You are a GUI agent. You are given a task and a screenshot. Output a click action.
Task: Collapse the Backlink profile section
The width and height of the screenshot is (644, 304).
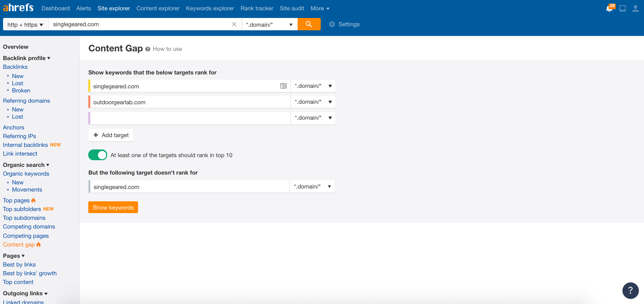click(x=27, y=58)
